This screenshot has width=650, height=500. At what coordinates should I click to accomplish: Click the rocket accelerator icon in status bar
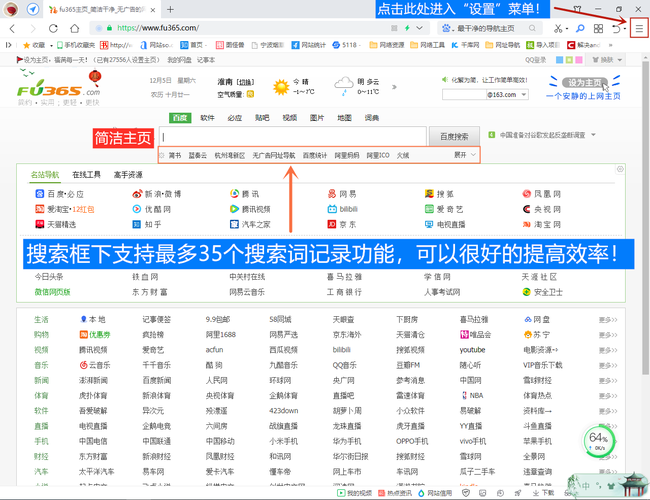point(518,493)
